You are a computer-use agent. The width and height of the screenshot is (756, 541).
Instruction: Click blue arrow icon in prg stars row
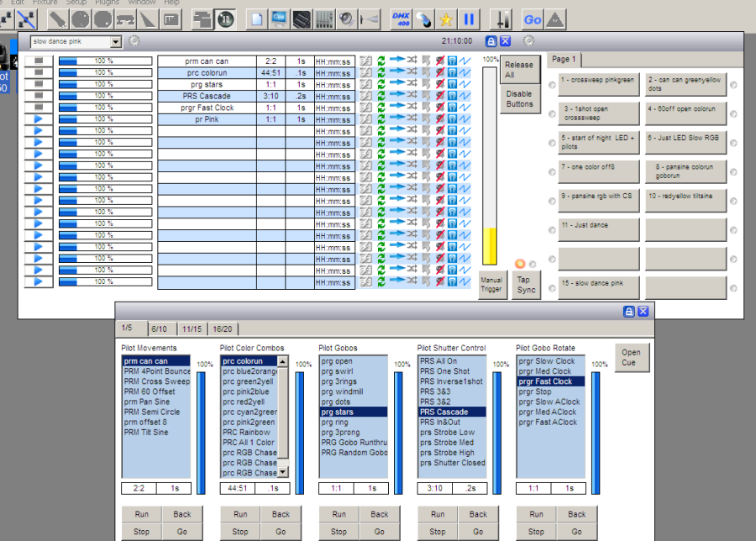pos(397,83)
